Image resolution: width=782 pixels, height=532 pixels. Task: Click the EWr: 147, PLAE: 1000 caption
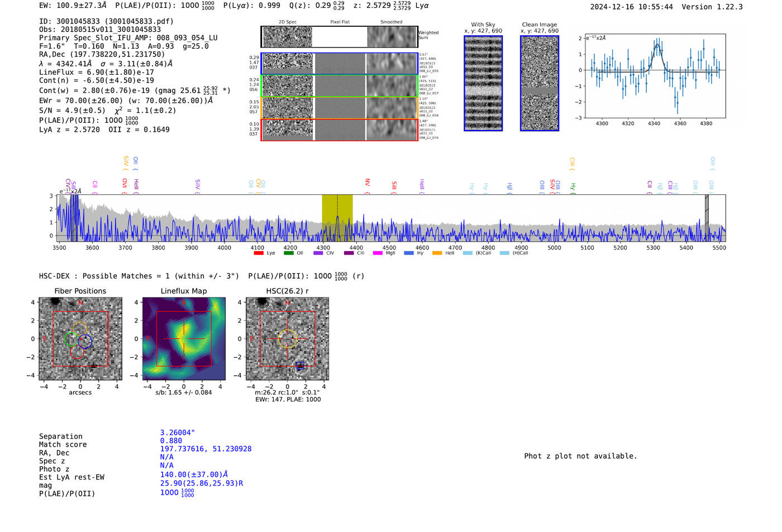[x=288, y=400]
